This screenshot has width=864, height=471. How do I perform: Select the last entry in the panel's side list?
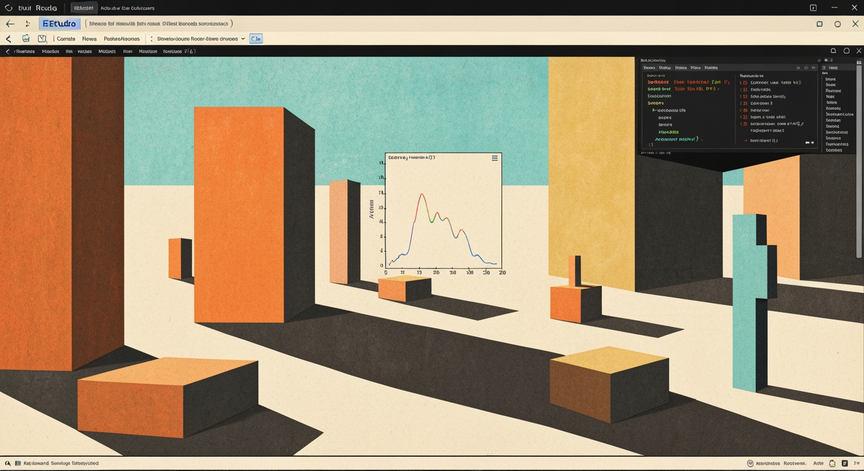point(834,150)
